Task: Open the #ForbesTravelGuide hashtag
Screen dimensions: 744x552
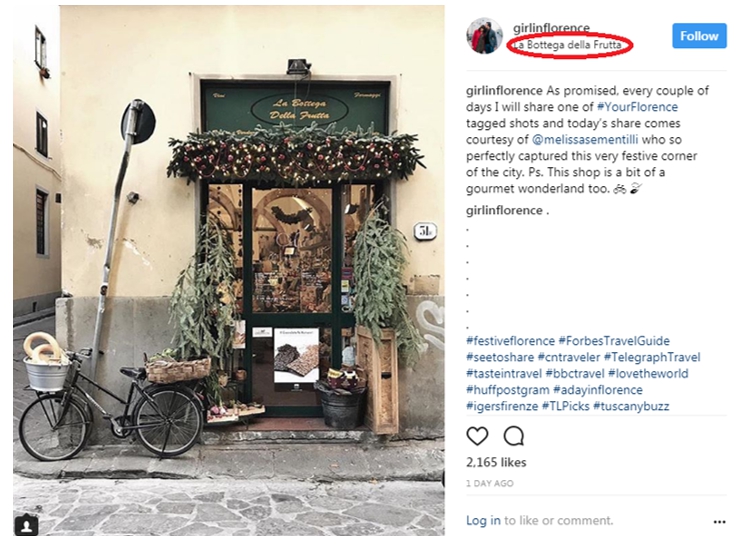Action: click(x=614, y=341)
